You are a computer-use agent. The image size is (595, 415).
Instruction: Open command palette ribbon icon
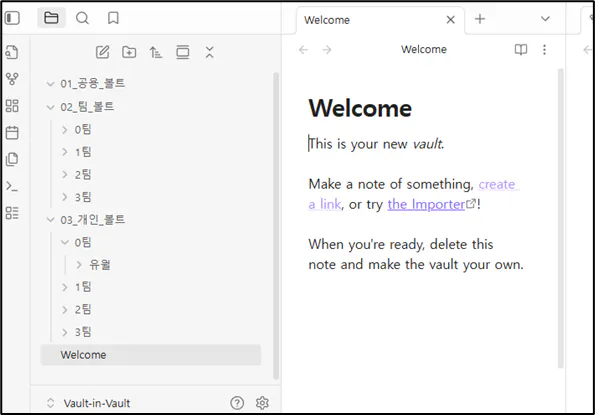(12, 186)
